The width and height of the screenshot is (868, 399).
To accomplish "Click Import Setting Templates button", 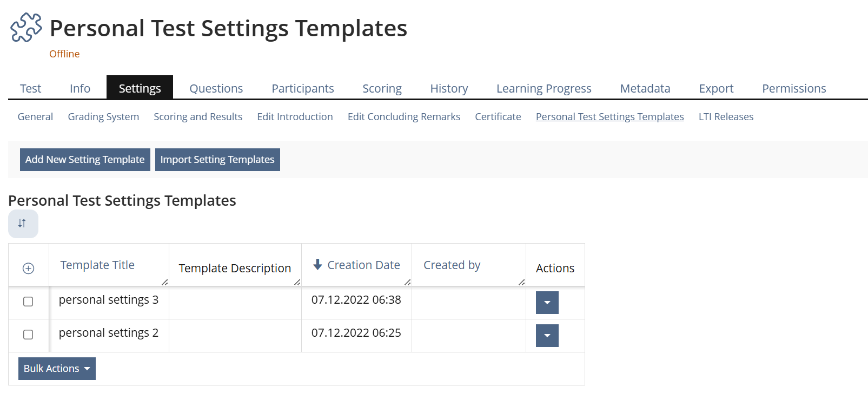I will (217, 160).
